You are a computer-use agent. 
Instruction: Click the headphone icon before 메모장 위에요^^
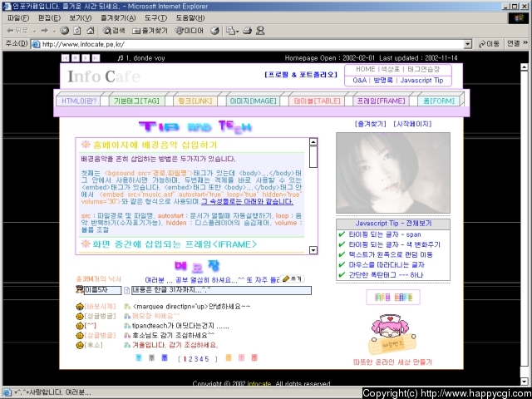127,316
